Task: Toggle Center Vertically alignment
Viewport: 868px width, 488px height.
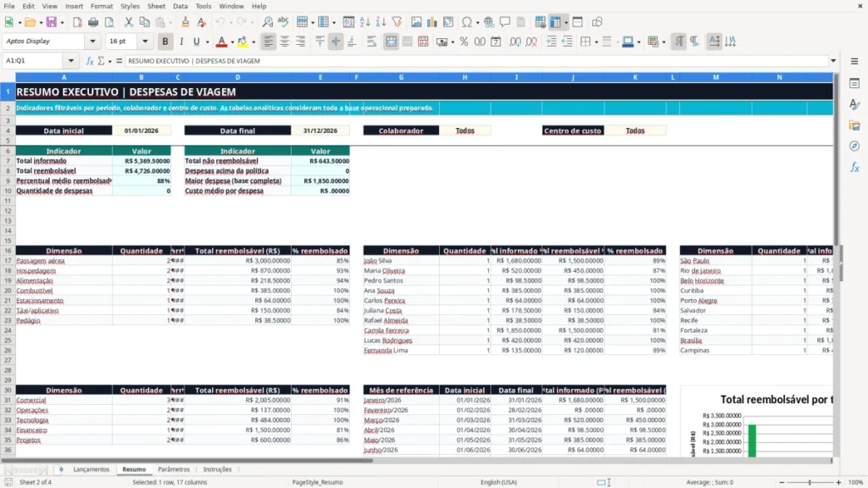Action: [x=336, y=42]
